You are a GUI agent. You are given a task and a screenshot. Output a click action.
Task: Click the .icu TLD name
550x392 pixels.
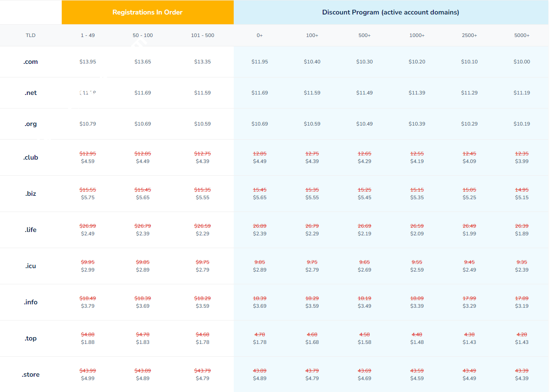pyautogui.click(x=31, y=266)
